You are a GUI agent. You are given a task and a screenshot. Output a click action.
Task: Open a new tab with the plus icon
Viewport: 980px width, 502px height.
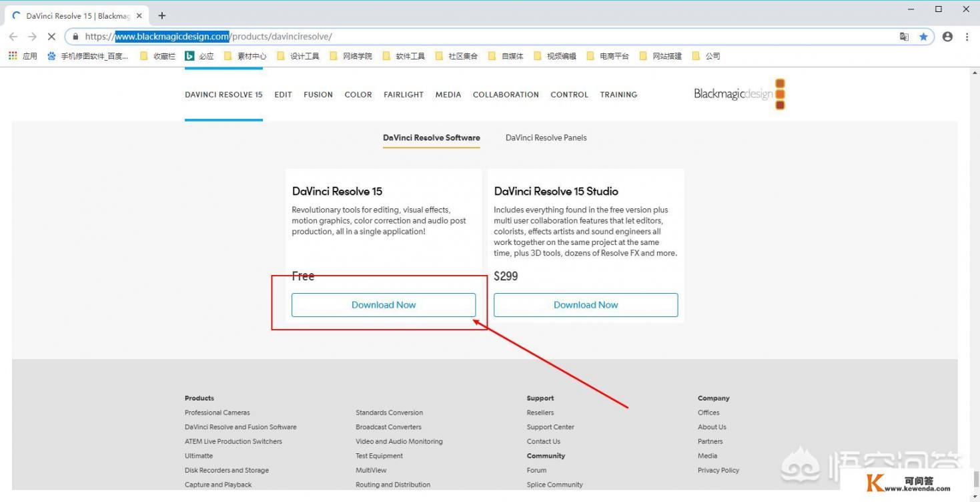[161, 15]
